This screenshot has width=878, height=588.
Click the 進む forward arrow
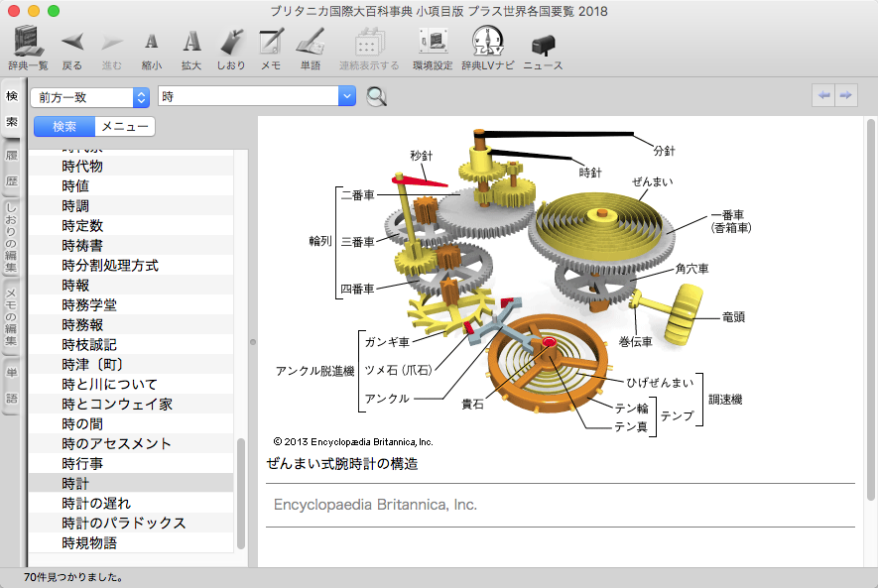coord(112,49)
